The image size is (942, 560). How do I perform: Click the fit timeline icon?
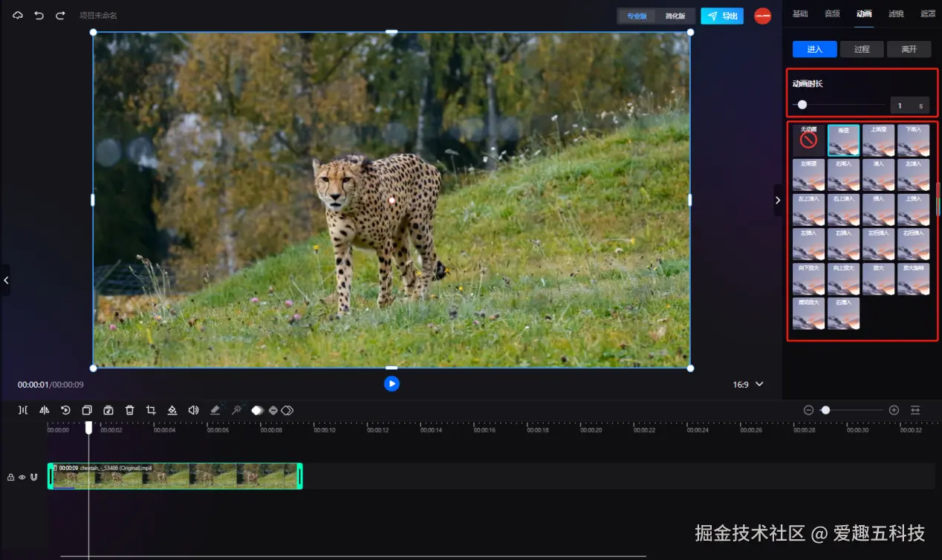915,410
